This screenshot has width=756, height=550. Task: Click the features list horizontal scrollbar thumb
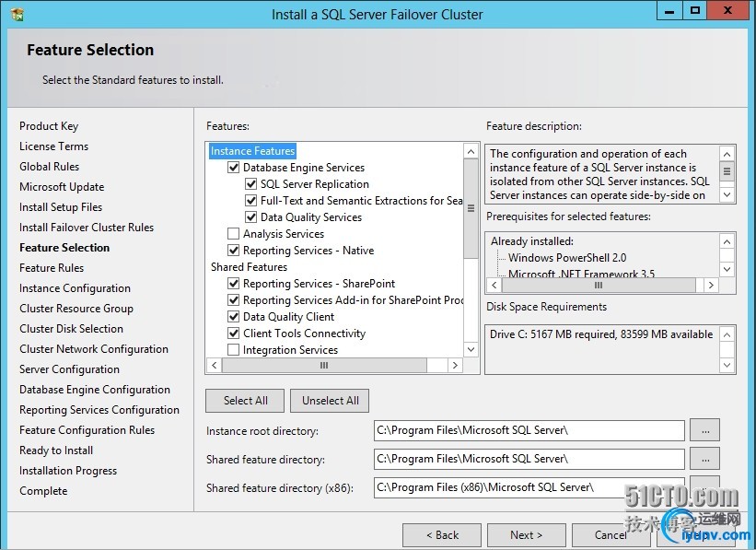click(x=324, y=365)
